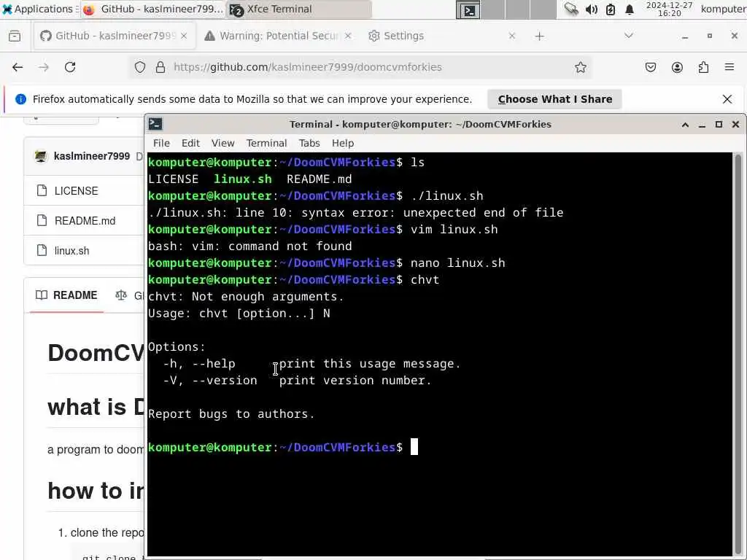747x560 pixels.
Task: Open the tracking protection shield icon
Action: pyautogui.click(x=139, y=67)
